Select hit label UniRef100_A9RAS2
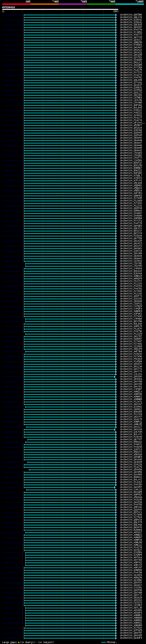146x644 pixels. pos(131,623)
